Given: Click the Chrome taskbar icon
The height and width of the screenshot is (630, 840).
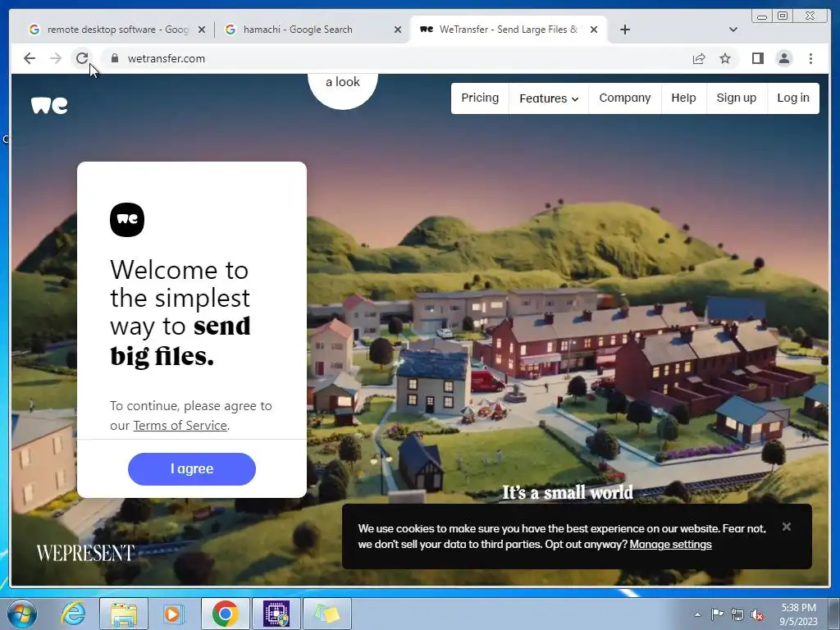Looking at the screenshot, I should (225, 614).
